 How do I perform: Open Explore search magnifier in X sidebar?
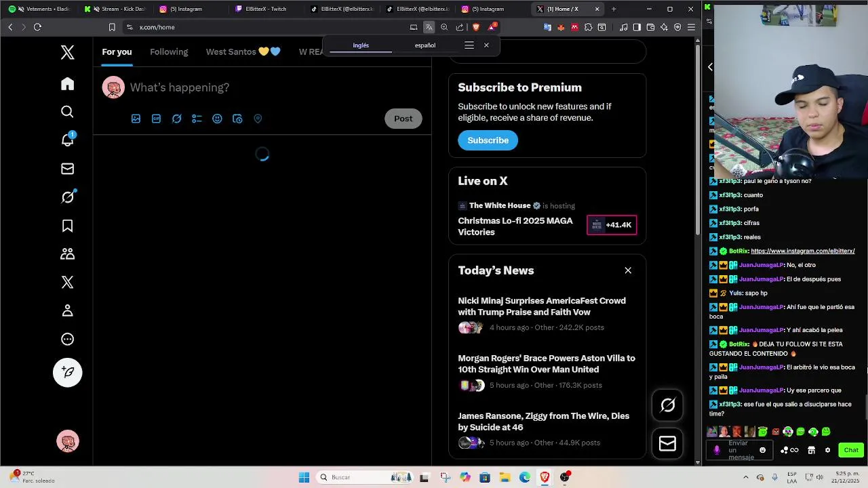pyautogui.click(x=67, y=112)
